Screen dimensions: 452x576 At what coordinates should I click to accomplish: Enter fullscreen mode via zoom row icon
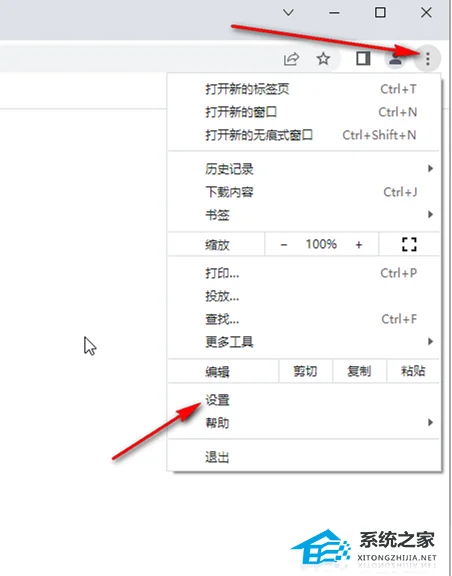[x=409, y=244]
